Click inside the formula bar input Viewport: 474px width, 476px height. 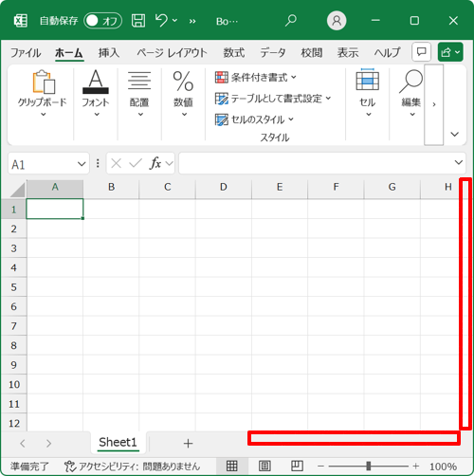(316, 163)
